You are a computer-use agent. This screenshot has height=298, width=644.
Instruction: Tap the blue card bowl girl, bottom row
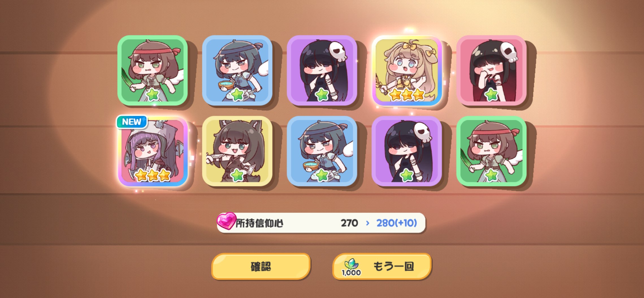coord(322,151)
